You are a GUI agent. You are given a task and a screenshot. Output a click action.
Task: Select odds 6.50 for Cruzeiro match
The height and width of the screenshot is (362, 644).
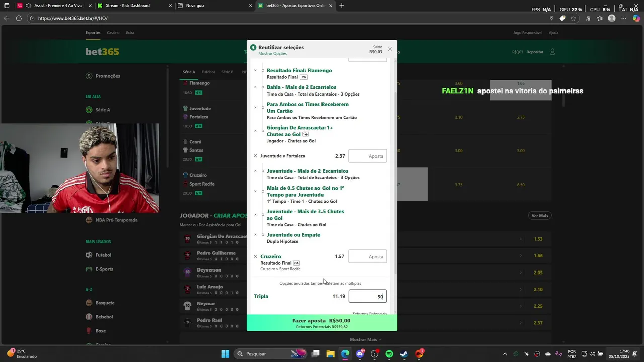click(x=521, y=185)
